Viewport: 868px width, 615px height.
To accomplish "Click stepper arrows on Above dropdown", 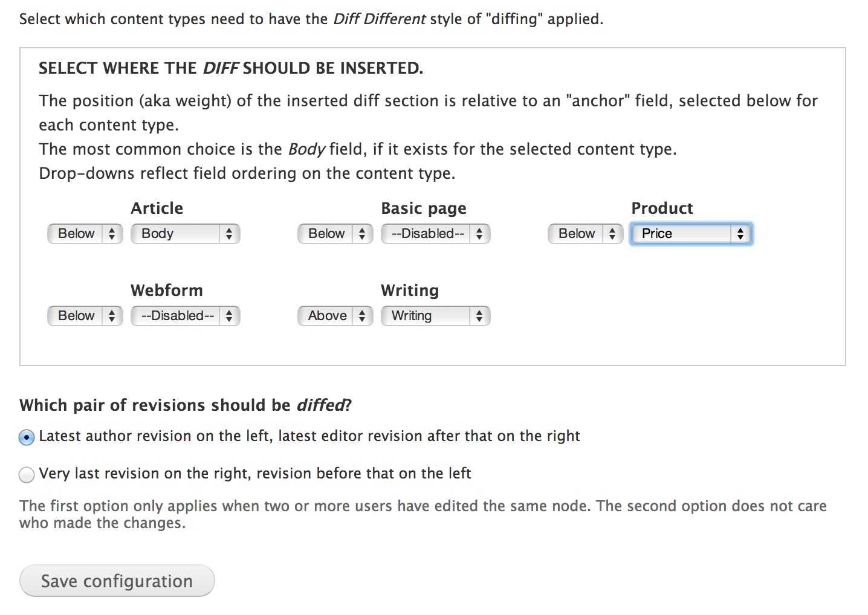I will click(x=362, y=316).
